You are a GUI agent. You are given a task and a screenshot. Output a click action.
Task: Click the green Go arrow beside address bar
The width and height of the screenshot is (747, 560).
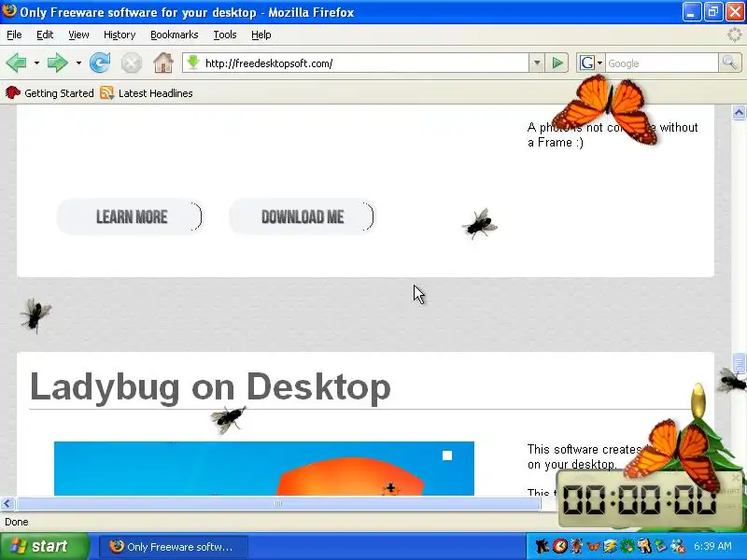tap(557, 63)
